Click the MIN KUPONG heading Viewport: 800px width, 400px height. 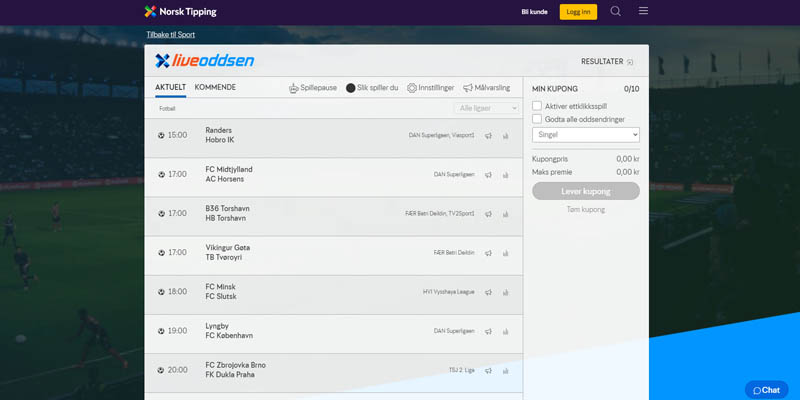click(555, 89)
